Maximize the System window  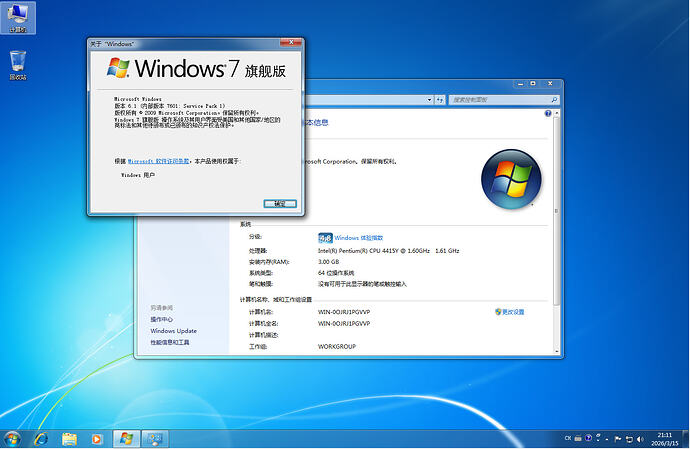click(532, 83)
